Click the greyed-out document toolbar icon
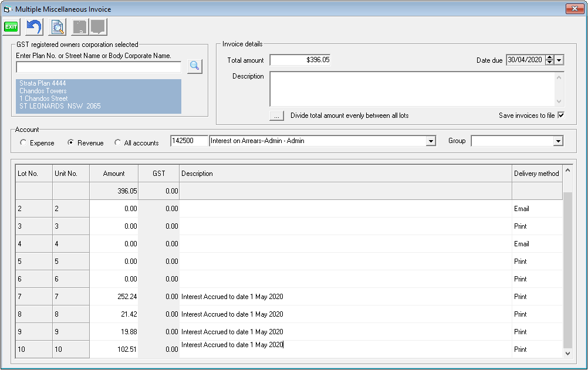 [79, 27]
